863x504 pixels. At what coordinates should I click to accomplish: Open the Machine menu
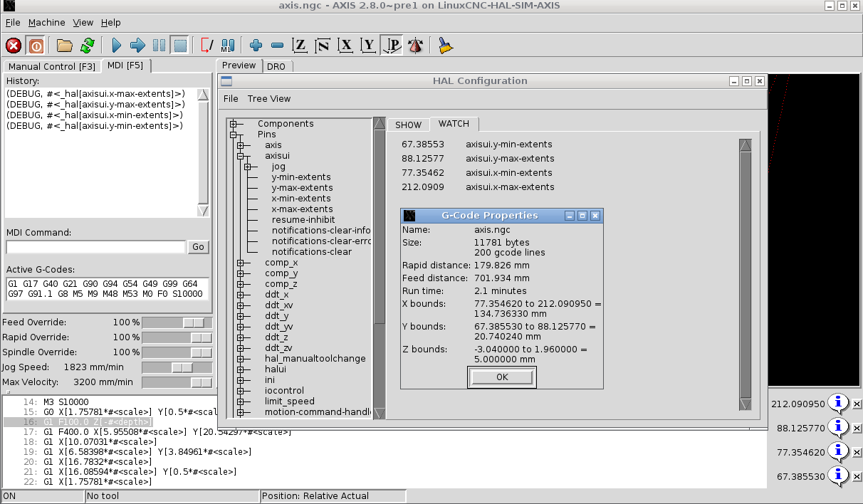(47, 23)
